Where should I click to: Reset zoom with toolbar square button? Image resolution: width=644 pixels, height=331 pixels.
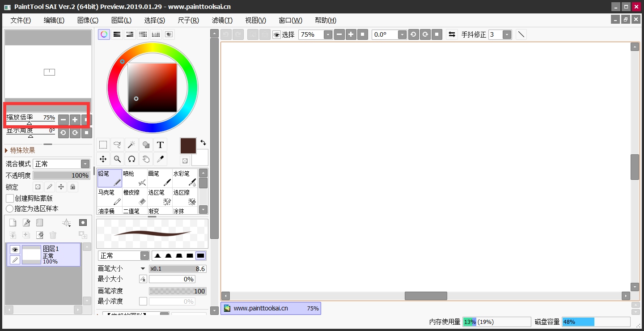(x=363, y=34)
